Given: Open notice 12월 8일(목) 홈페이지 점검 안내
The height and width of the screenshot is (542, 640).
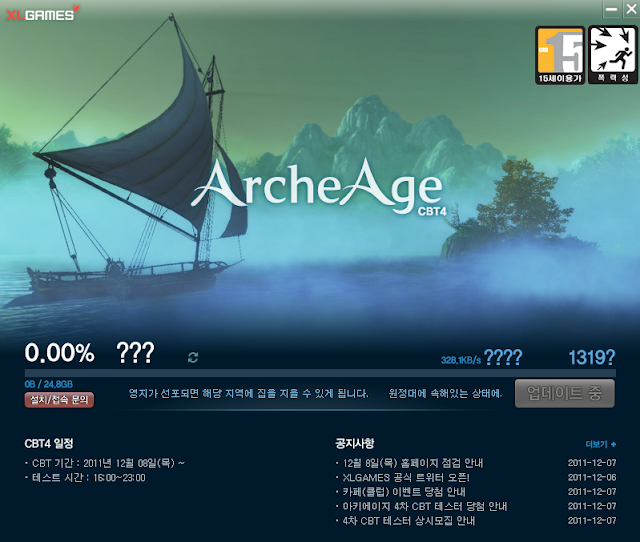Looking at the screenshot, I should 413,463.
